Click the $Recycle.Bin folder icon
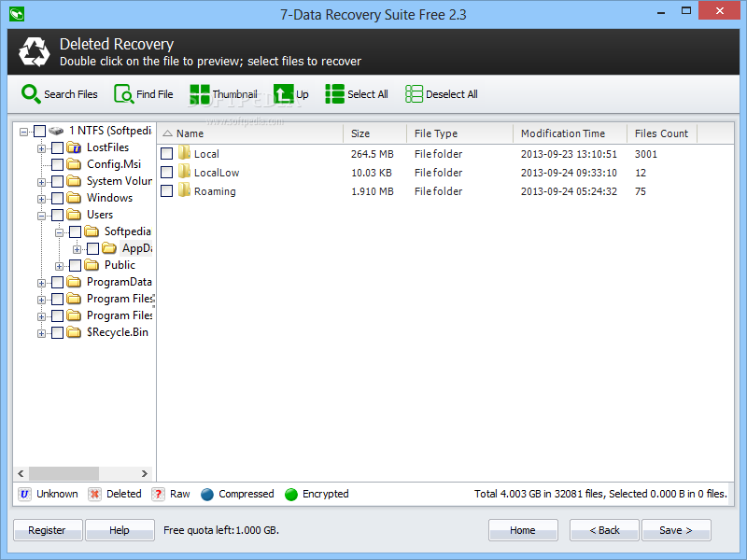The height and width of the screenshot is (560, 747). click(x=74, y=332)
